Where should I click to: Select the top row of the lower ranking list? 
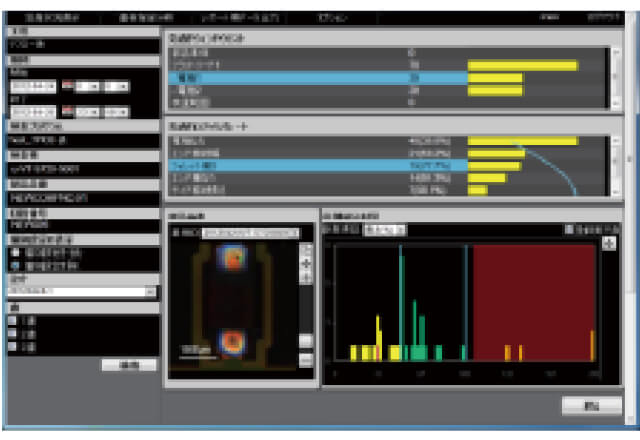pyautogui.click(x=389, y=141)
